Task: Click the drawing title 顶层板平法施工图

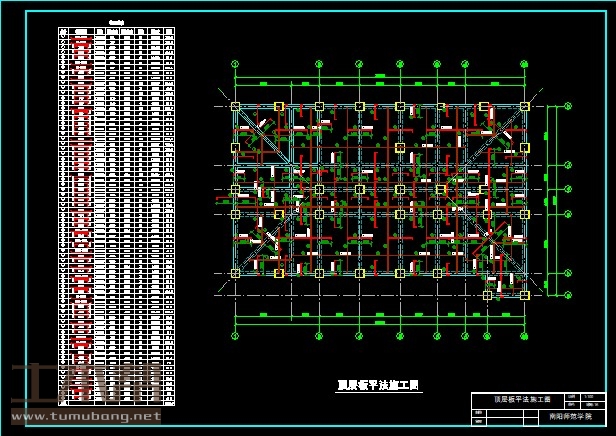Action: point(378,384)
